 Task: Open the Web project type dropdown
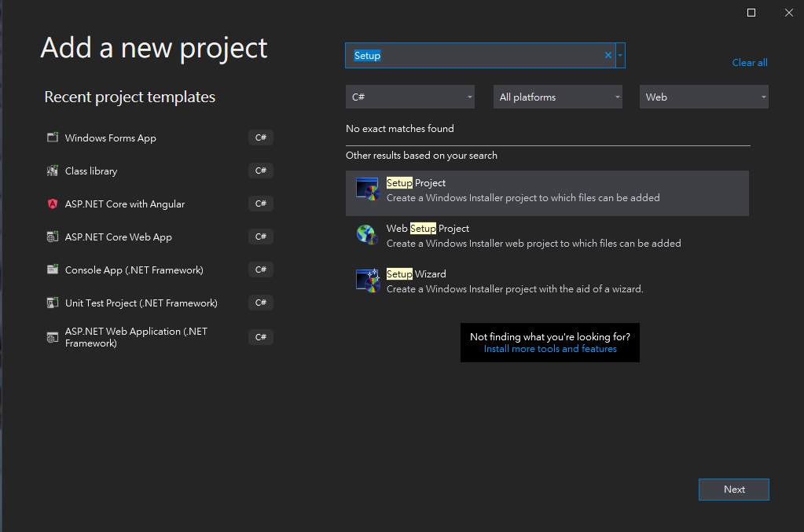coord(704,97)
